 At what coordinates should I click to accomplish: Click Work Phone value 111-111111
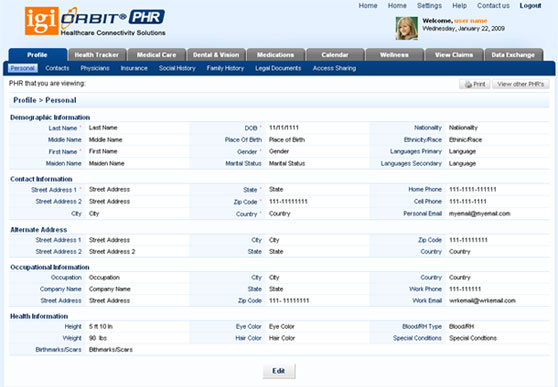(465, 289)
